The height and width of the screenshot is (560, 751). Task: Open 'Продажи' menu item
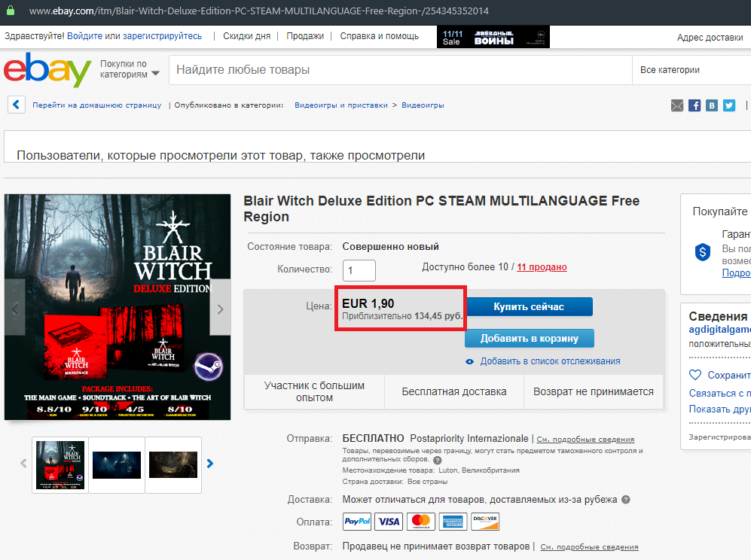point(305,36)
